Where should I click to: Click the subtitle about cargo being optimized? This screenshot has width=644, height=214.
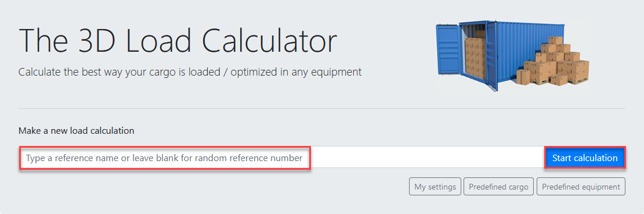pyautogui.click(x=190, y=73)
